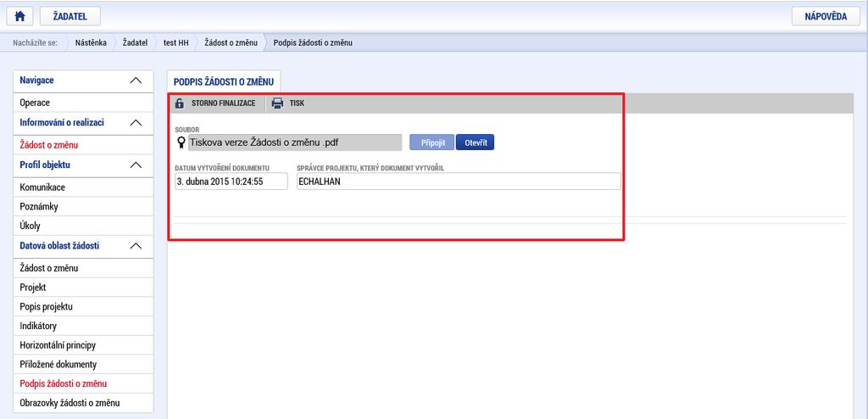868x419 pixels.
Task: Click Informování o realizaci header text
Action: click(62, 122)
